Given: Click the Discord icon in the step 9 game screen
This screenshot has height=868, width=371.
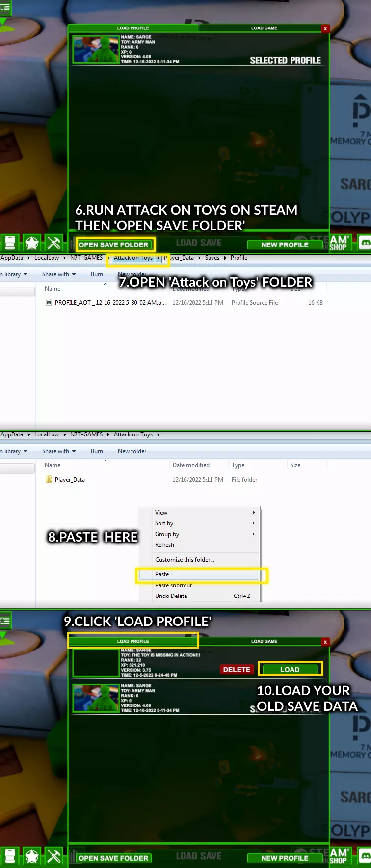Looking at the screenshot, I should pos(365,856).
